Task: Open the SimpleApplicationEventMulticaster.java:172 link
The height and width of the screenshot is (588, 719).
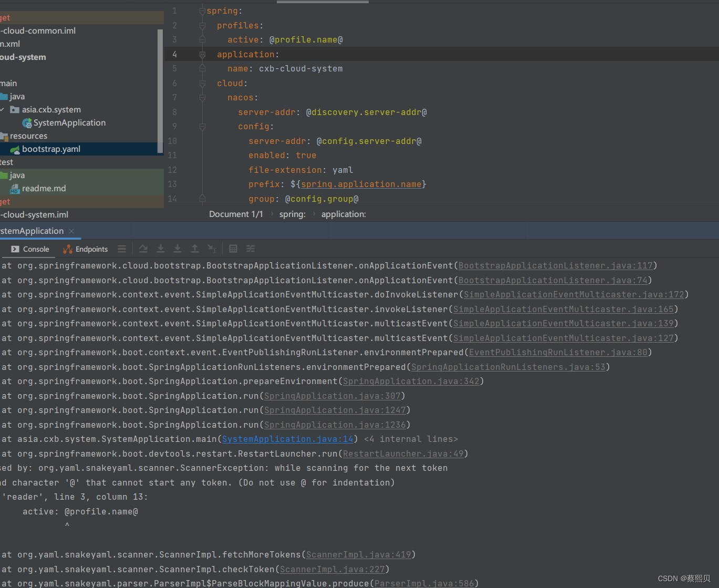Action: pos(574,295)
